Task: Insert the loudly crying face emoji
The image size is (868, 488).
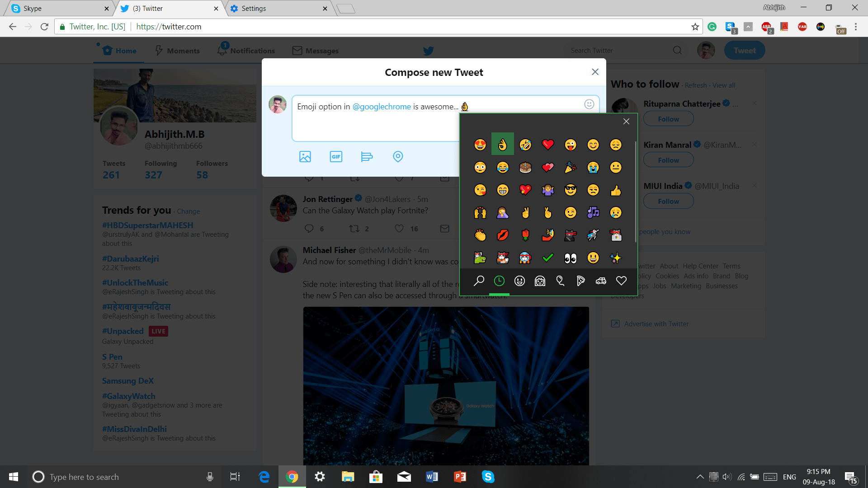Action: tap(593, 168)
